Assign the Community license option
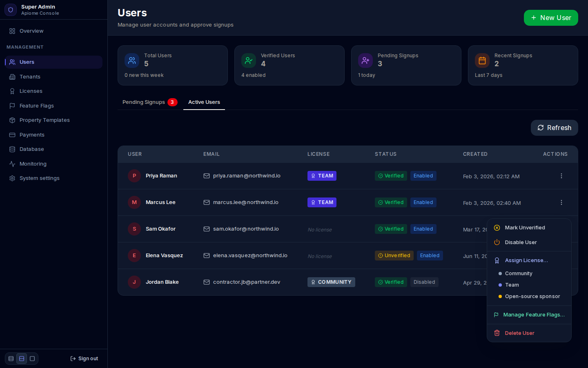Screen dimensions: 588x368 529,274
